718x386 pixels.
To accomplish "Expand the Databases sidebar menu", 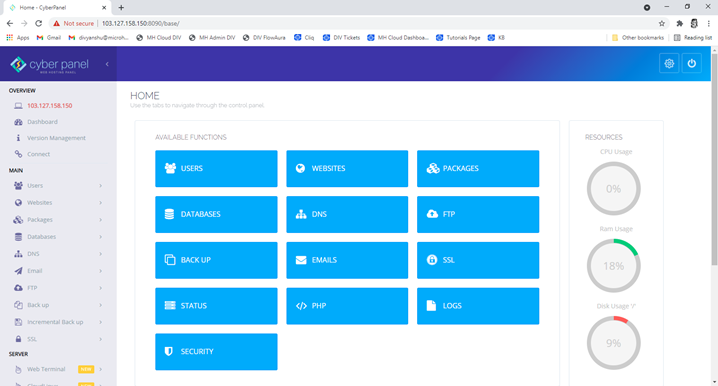I will point(58,237).
